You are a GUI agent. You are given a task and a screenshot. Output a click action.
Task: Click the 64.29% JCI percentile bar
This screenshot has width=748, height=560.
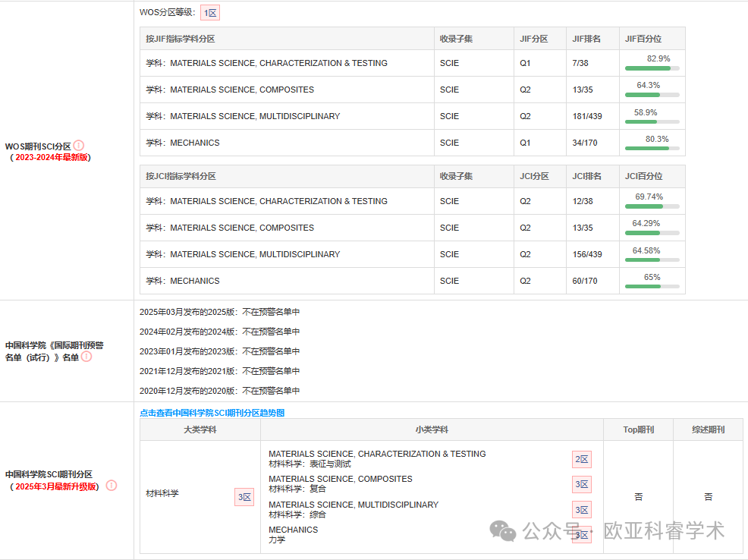click(652, 233)
